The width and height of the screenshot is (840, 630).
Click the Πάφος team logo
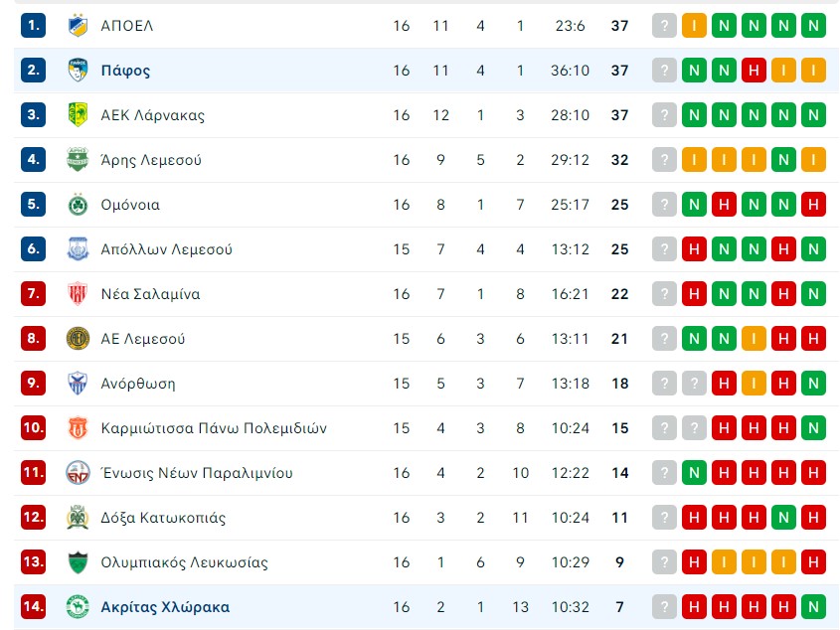(x=78, y=71)
